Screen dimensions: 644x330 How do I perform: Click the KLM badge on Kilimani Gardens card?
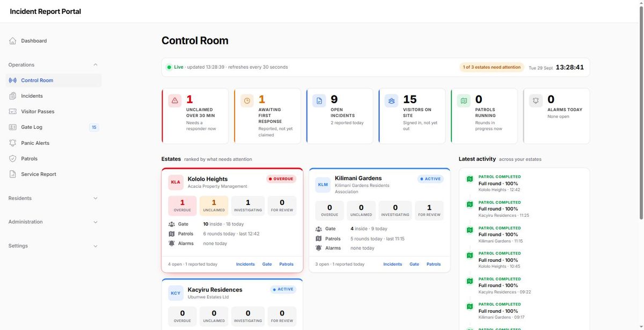click(x=323, y=185)
